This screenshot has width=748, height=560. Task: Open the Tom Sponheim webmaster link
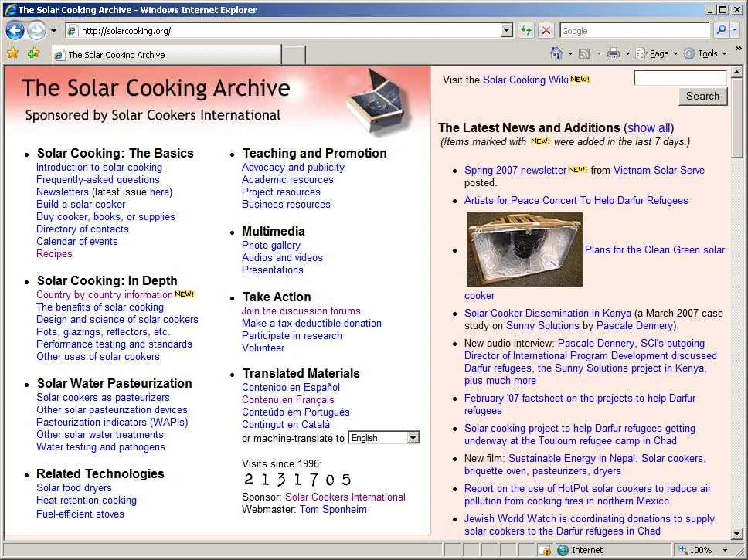[x=333, y=510]
